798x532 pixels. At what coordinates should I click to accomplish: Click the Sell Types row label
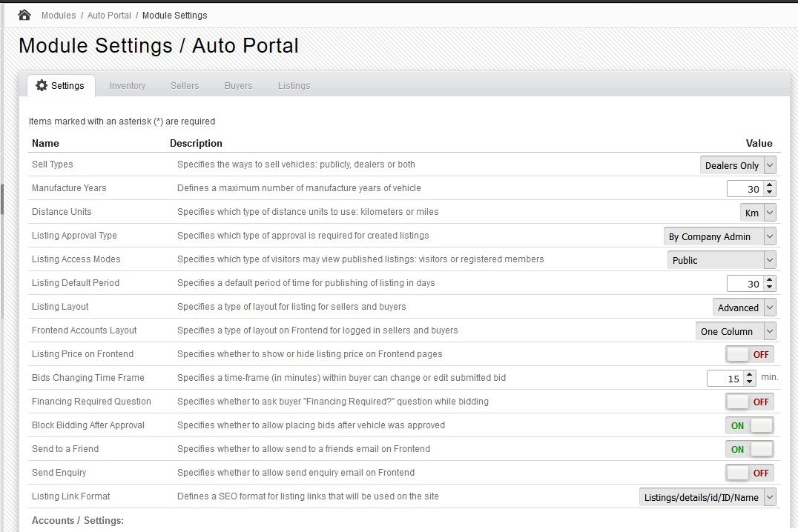point(53,164)
